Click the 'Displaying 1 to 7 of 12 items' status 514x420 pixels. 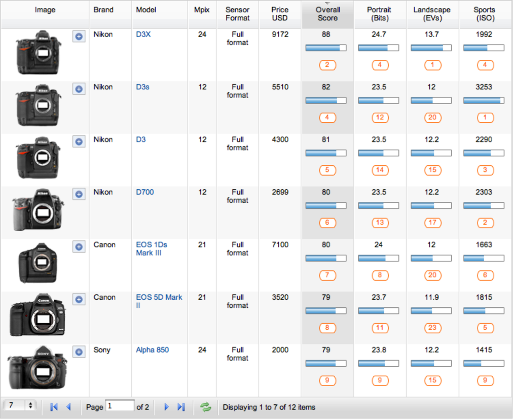(x=269, y=407)
